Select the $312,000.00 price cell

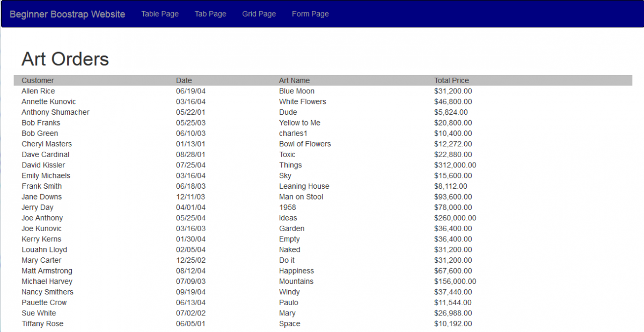point(455,165)
